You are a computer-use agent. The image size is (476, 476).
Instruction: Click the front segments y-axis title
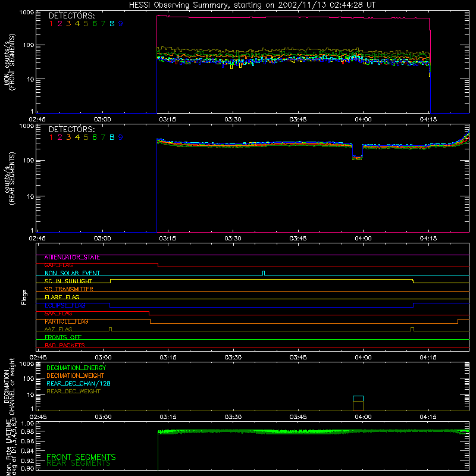coord(9,62)
